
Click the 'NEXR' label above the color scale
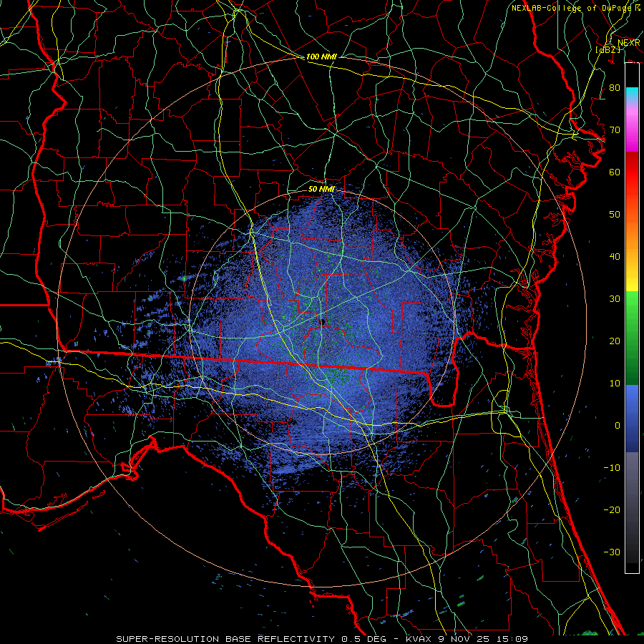click(x=628, y=43)
